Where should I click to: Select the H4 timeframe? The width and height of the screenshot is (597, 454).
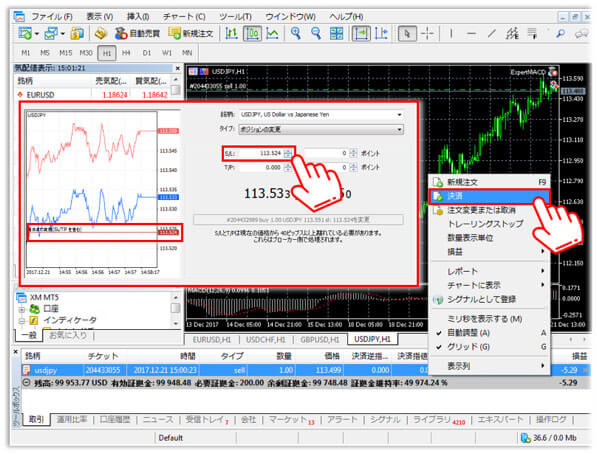pos(126,53)
